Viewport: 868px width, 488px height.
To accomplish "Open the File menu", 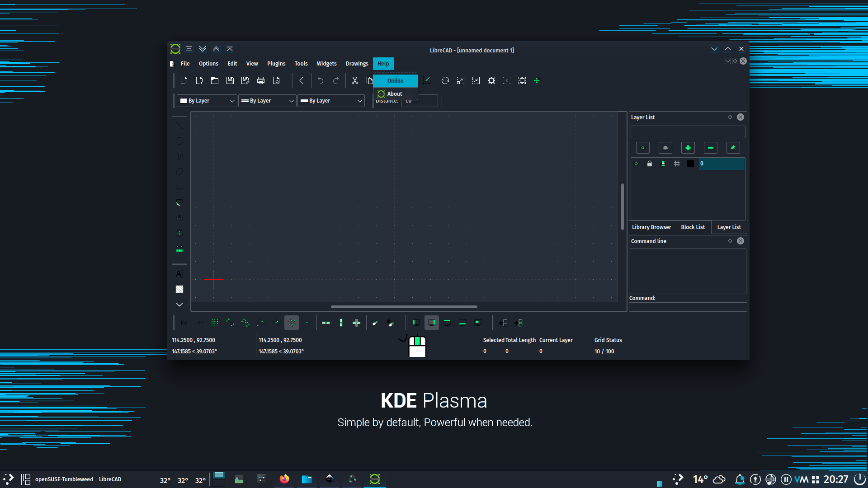I will pyautogui.click(x=185, y=64).
